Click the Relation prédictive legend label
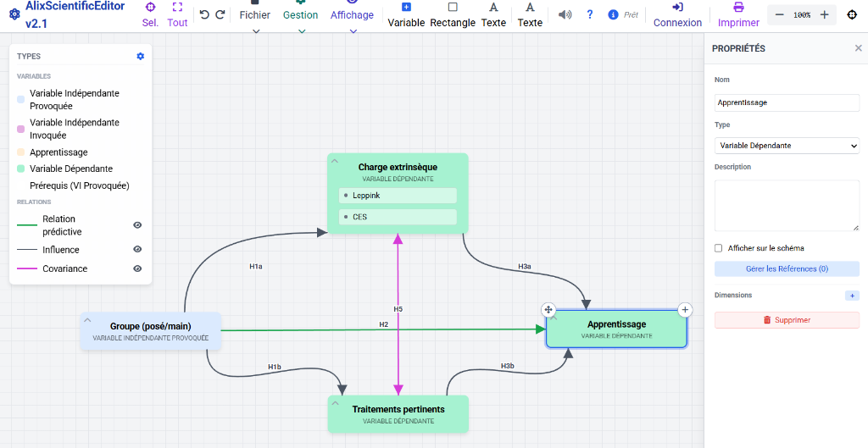 click(x=62, y=225)
